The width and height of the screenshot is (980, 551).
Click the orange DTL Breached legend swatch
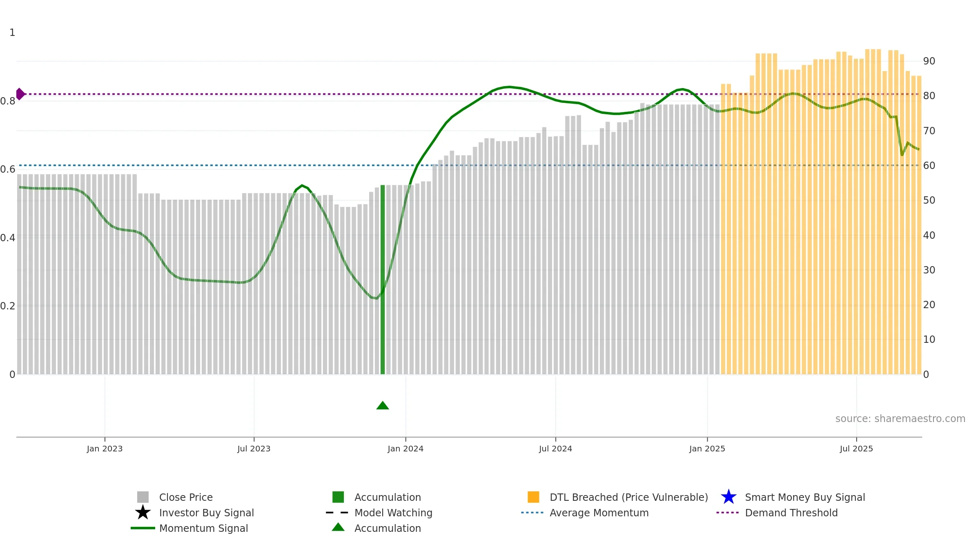533,497
